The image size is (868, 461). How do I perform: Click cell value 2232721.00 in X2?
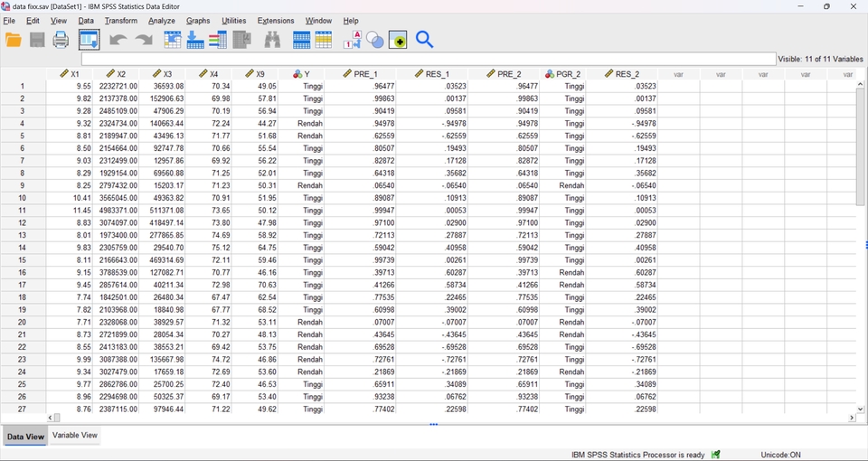[x=118, y=86]
